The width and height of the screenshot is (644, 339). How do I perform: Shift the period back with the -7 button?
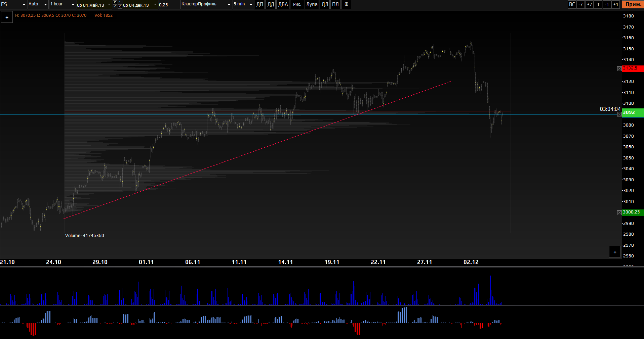click(580, 4)
